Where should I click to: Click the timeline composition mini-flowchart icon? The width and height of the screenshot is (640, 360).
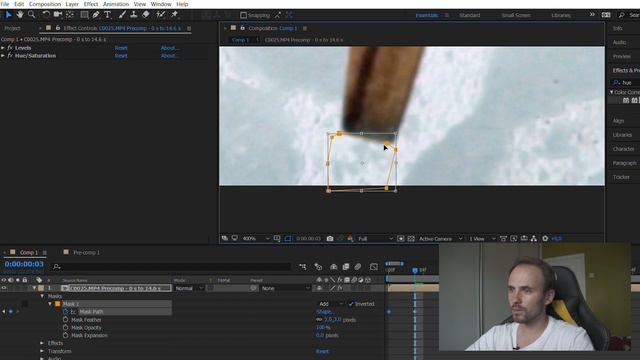(x=302, y=267)
